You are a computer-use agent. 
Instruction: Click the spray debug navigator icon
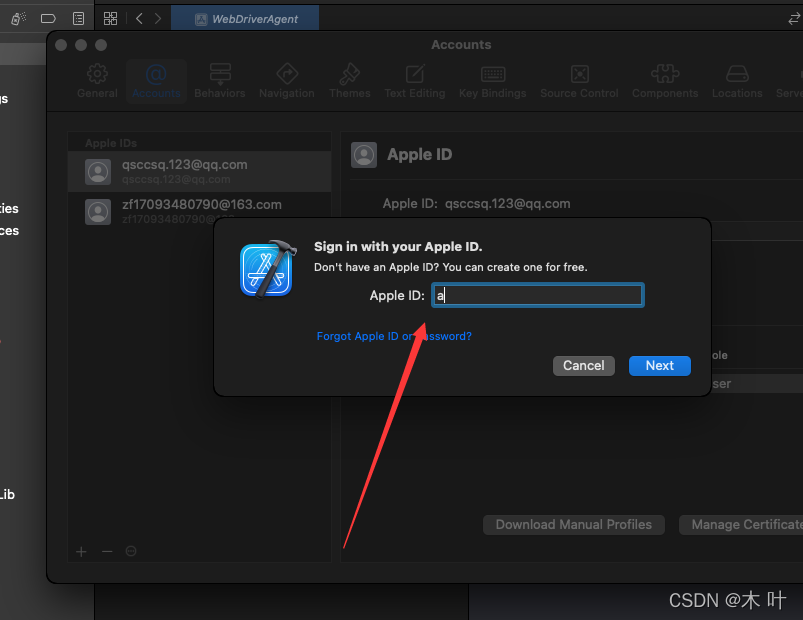pos(18,19)
